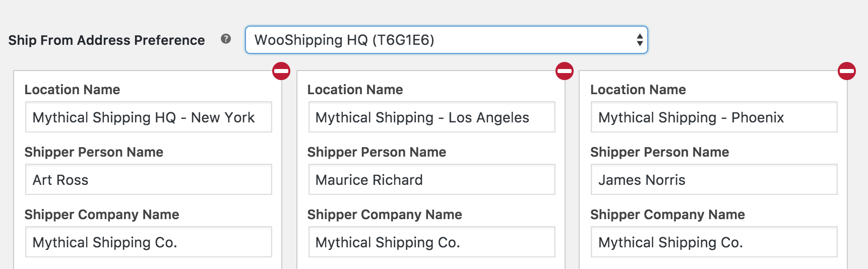Screen dimensions: 868x269
Task: Remove the Phoenix location card
Action: [847, 71]
